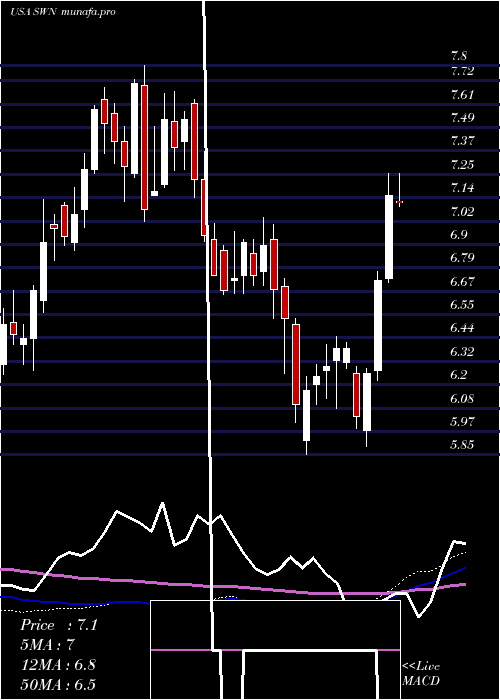
Task: Click the '50MA : 6.5' readout
Action: (58, 684)
